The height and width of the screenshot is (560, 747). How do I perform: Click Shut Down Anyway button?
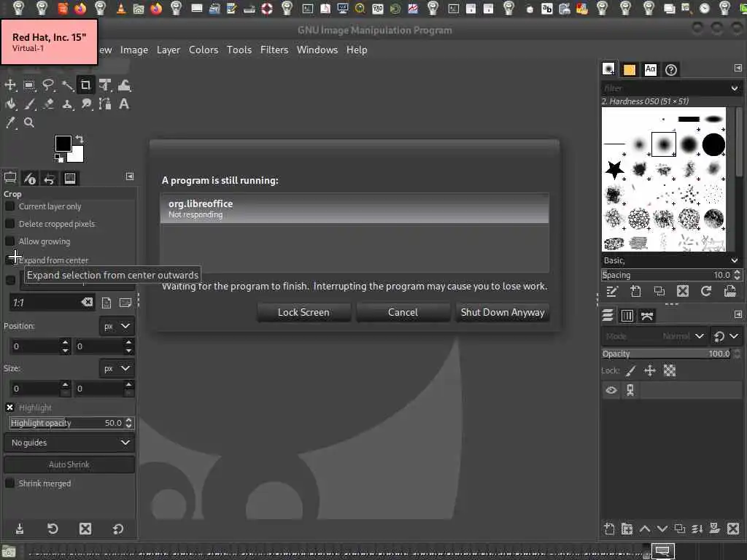(x=502, y=312)
